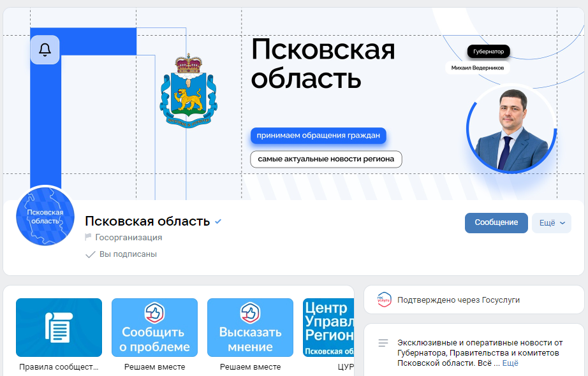
Task: Click 'Решаем вместе' under Высказать мнение
Action: [250, 367]
